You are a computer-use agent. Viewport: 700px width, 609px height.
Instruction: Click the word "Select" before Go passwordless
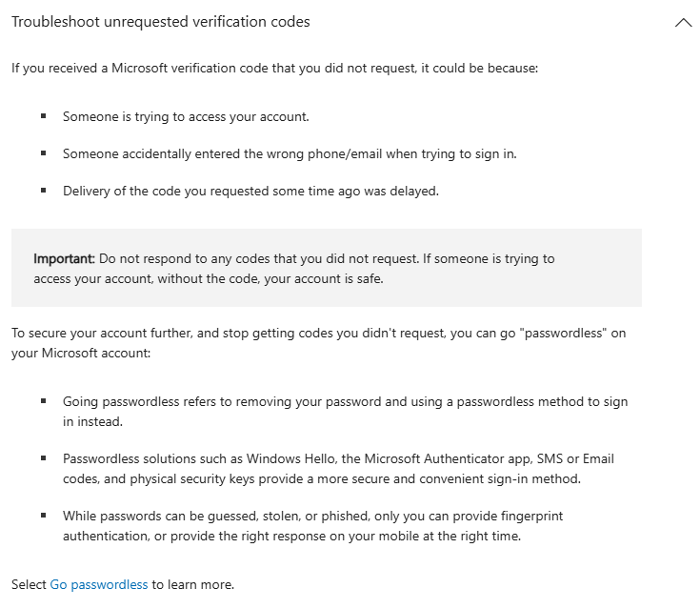click(29, 584)
